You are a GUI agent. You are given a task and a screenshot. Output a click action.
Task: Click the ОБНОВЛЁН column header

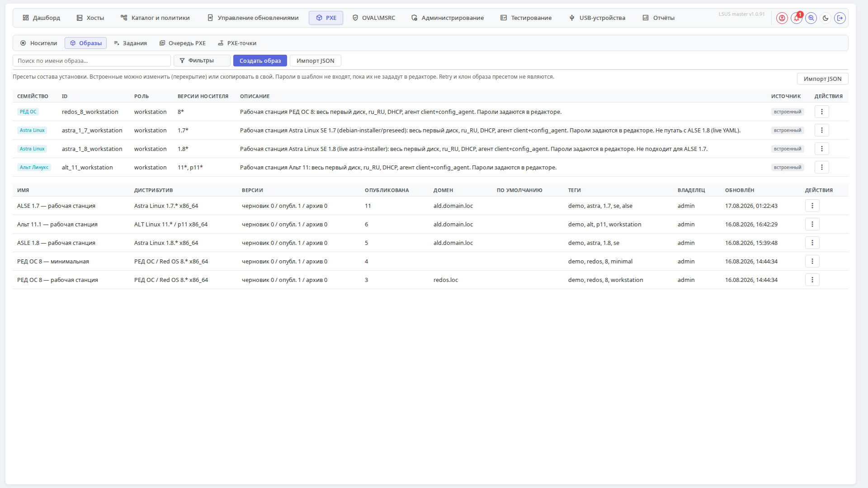740,190
